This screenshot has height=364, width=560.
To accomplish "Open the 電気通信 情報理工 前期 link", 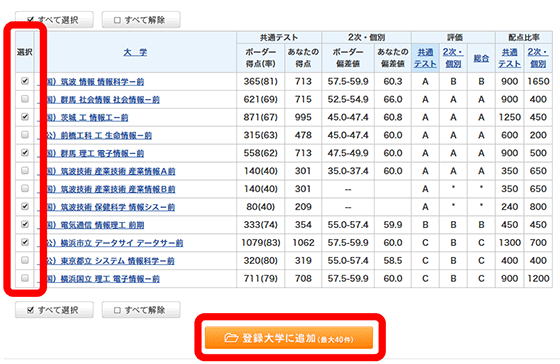I will pyautogui.click(x=95, y=225).
